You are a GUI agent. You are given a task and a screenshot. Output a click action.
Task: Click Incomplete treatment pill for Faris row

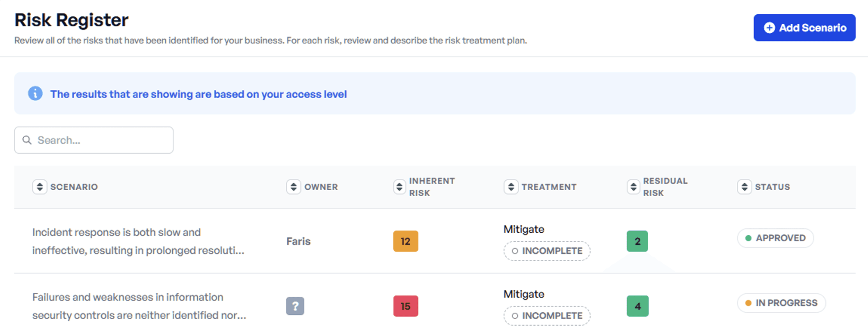point(547,251)
